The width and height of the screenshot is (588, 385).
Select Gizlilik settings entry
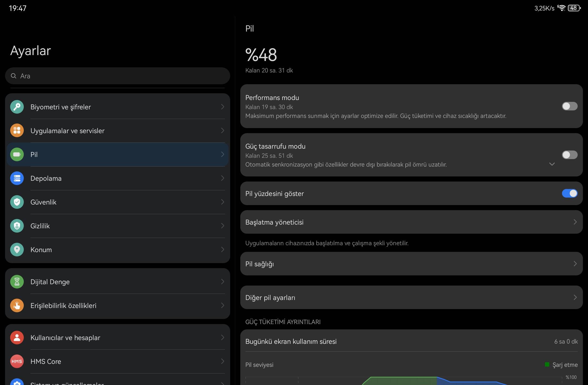tap(118, 226)
